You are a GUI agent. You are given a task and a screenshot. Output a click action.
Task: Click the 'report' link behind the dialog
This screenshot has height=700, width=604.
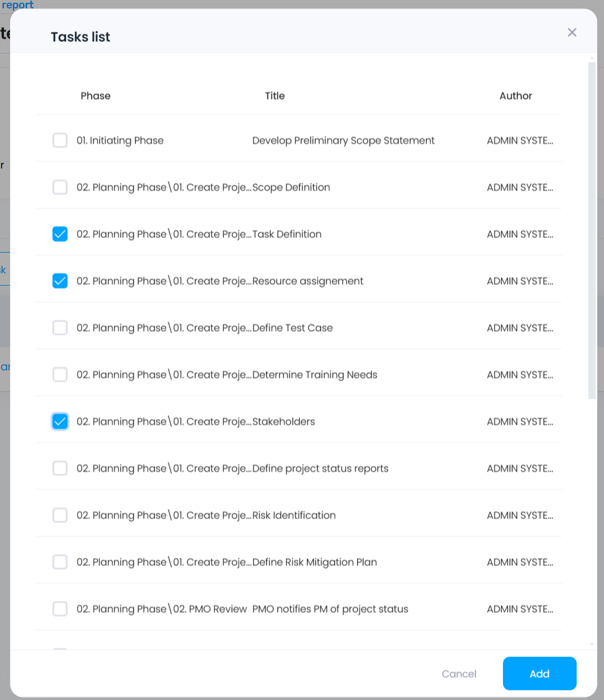point(17,4)
